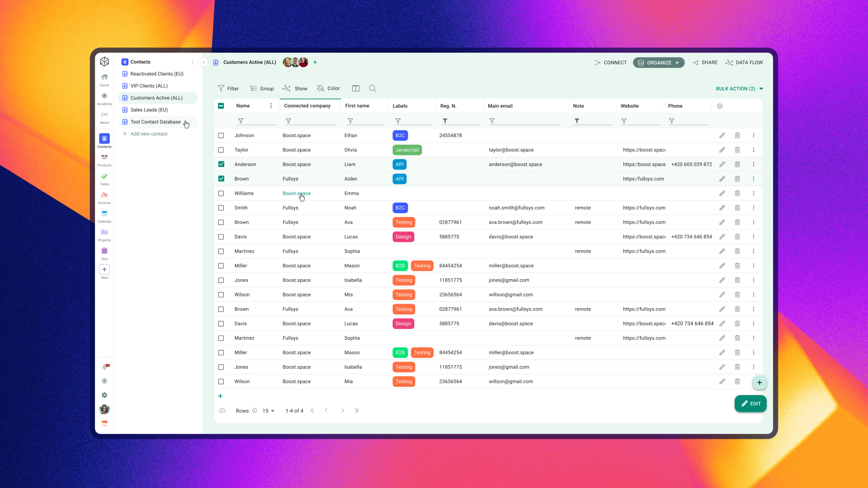Toggle the select-all checkbox header
The width and height of the screenshot is (868, 488).
(x=221, y=105)
